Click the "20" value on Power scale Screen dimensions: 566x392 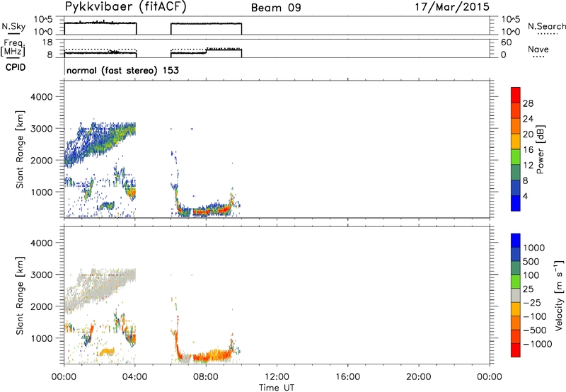(528, 134)
